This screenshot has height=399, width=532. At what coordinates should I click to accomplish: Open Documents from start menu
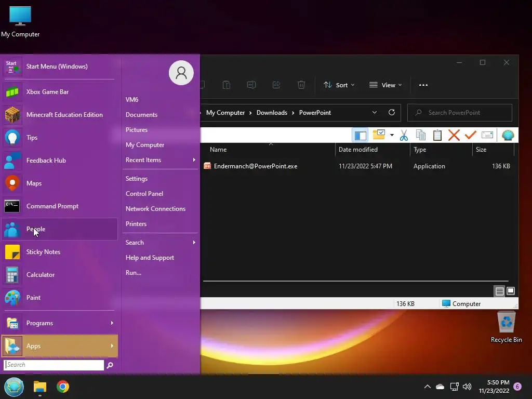pyautogui.click(x=141, y=115)
